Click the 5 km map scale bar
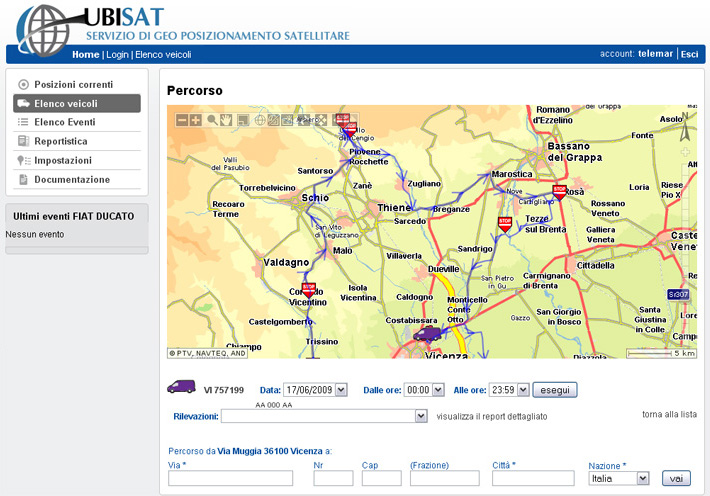The width and height of the screenshot is (710, 496). pyautogui.click(x=662, y=353)
